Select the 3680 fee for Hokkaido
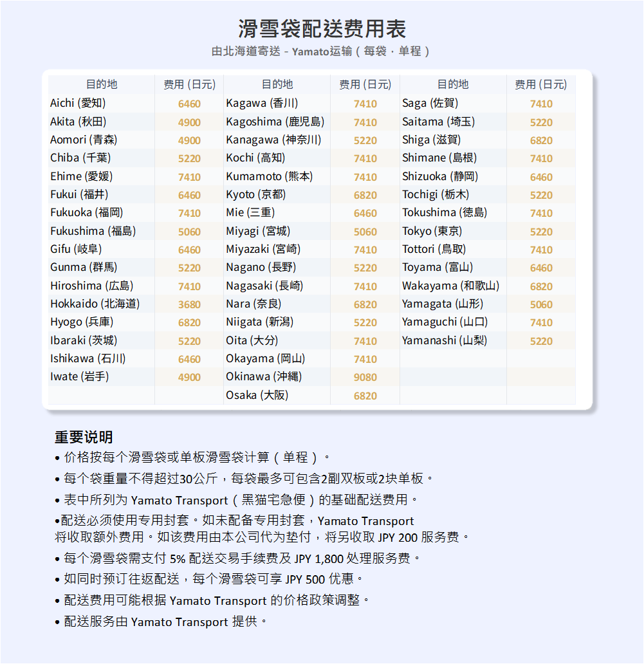Screen dimensions: 644x664 pyautogui.click(x=189, y=304)
